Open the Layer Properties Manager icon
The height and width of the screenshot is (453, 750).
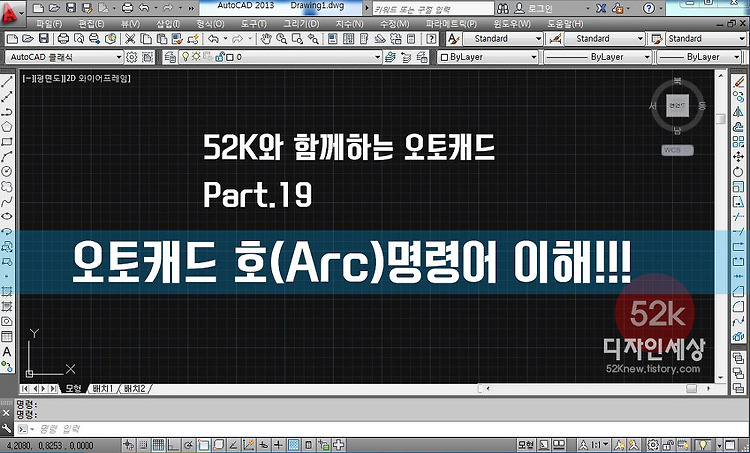click(170, 57)
